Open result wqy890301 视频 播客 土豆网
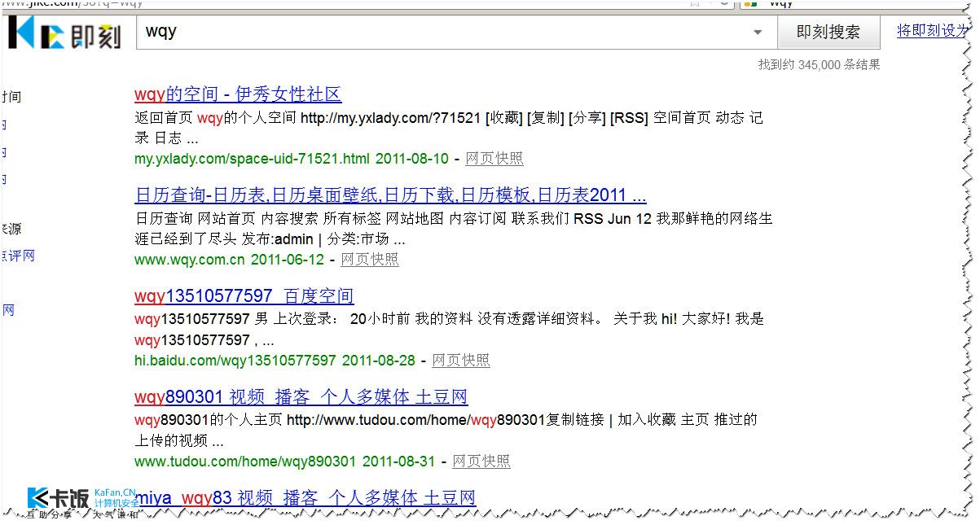This screenshot has width=980, height=525. [301, 397]
